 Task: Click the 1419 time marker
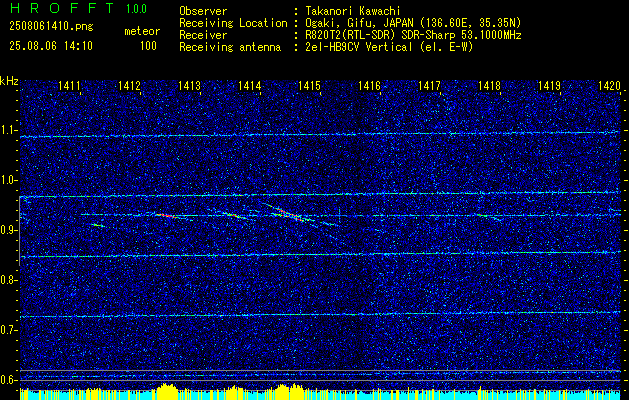(549, 85)
